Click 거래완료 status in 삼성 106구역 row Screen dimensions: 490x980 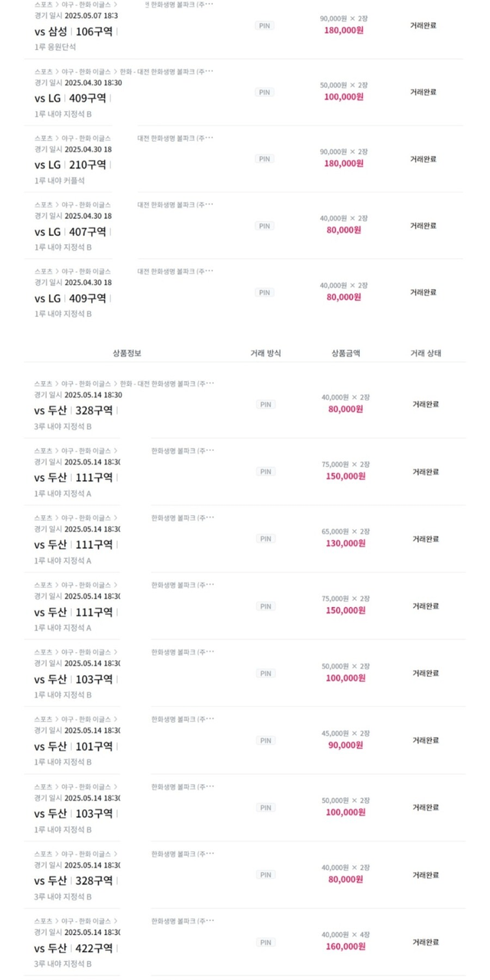point(423,25)
